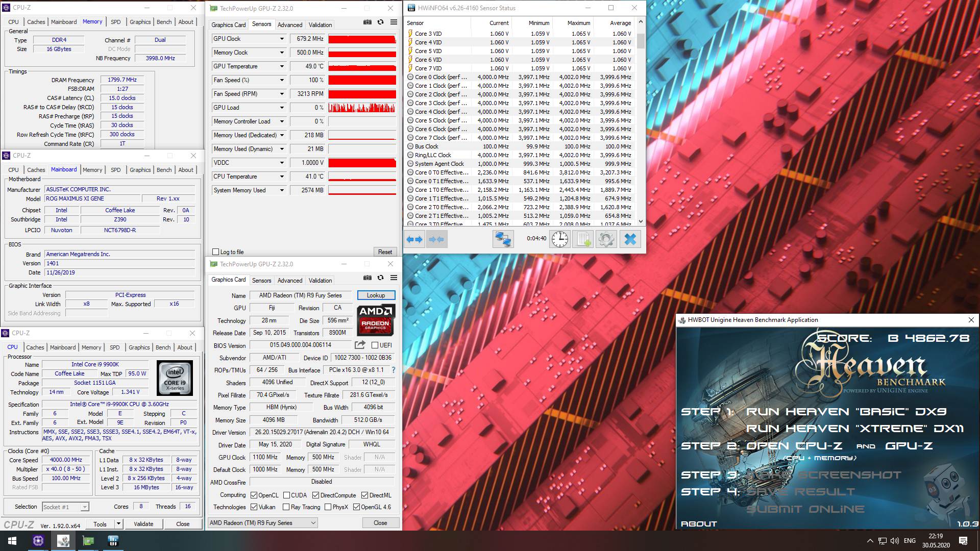
Task: Click the Graphics Card window camera icon
Action: (x=367, y=278)
